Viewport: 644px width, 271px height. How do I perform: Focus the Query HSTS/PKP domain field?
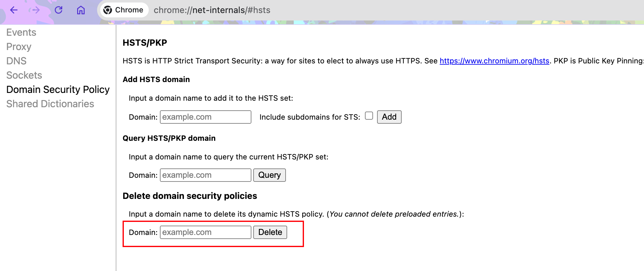tap(205, 175)
